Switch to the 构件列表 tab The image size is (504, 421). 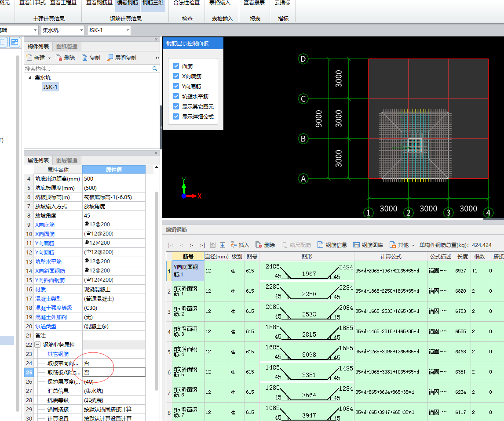tap(38, 46)
